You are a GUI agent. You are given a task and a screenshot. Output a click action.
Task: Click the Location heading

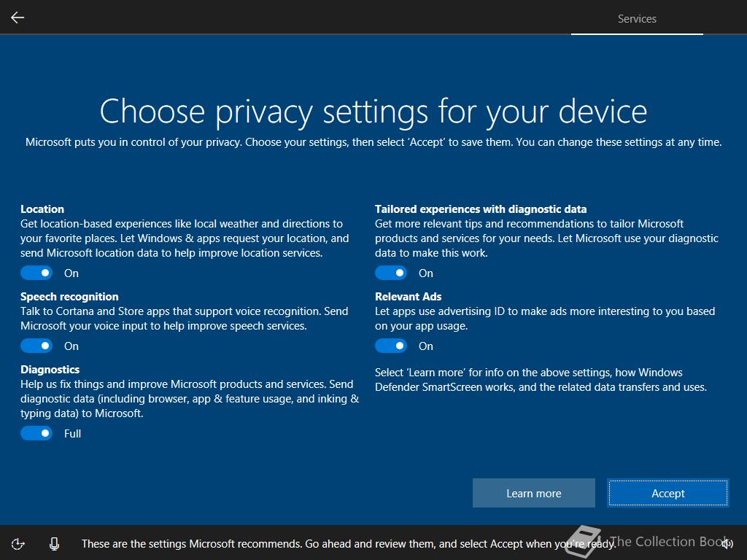[42, 209]
